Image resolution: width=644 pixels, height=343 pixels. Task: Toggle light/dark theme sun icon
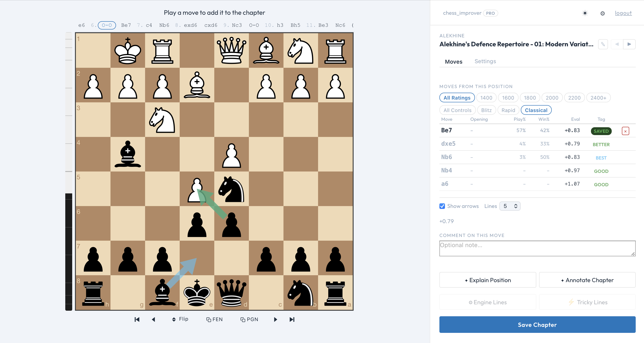[x=585, y=13]
